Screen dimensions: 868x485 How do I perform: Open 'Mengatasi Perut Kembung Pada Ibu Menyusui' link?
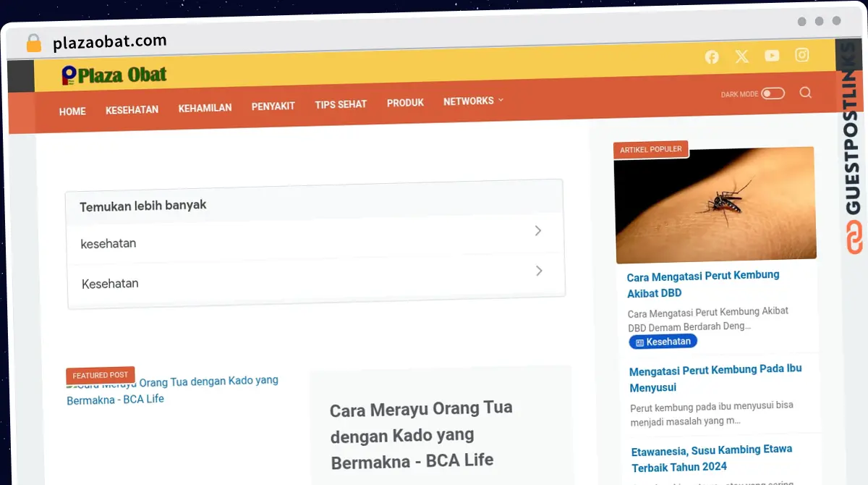pyautogui.click(x=716, y=378)
